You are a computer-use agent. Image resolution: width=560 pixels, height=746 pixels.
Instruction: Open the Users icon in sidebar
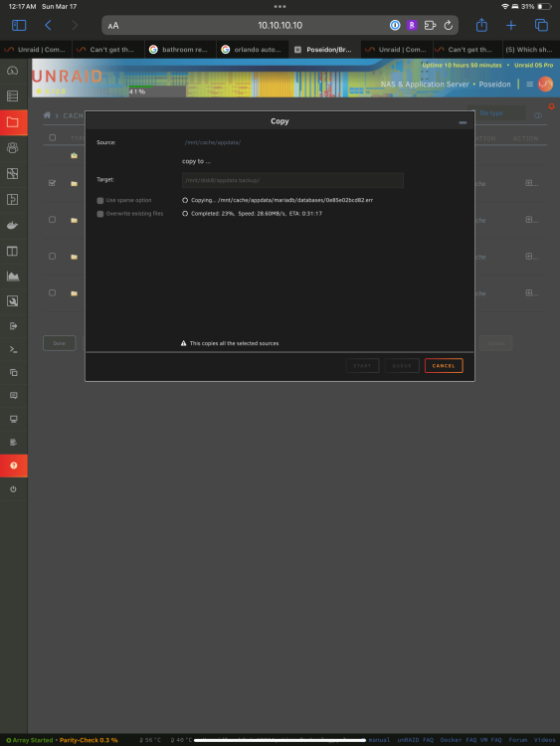[13, 148]
